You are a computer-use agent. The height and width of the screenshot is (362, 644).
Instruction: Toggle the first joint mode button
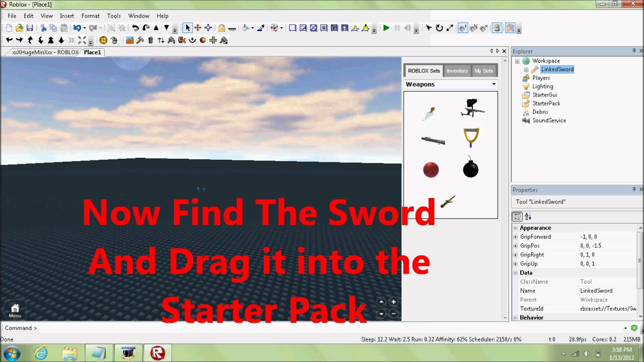pos(463,28)
